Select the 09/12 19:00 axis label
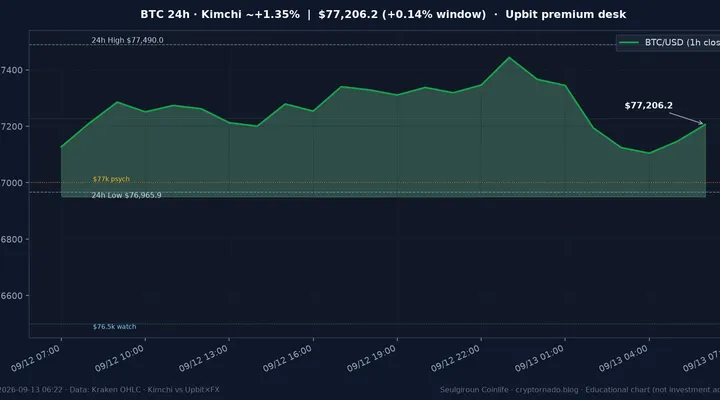720x400 pixels. (371, 358)
